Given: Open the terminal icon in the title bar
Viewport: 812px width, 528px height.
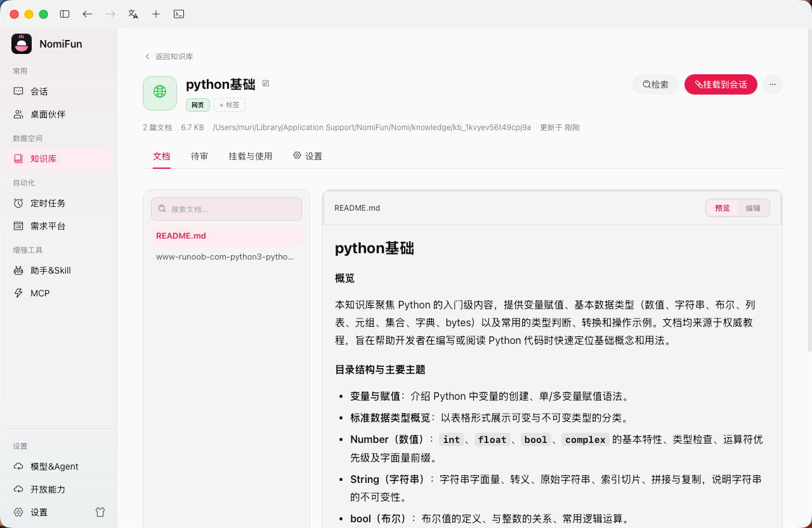Looking at the screenshot, I should 179,14.
